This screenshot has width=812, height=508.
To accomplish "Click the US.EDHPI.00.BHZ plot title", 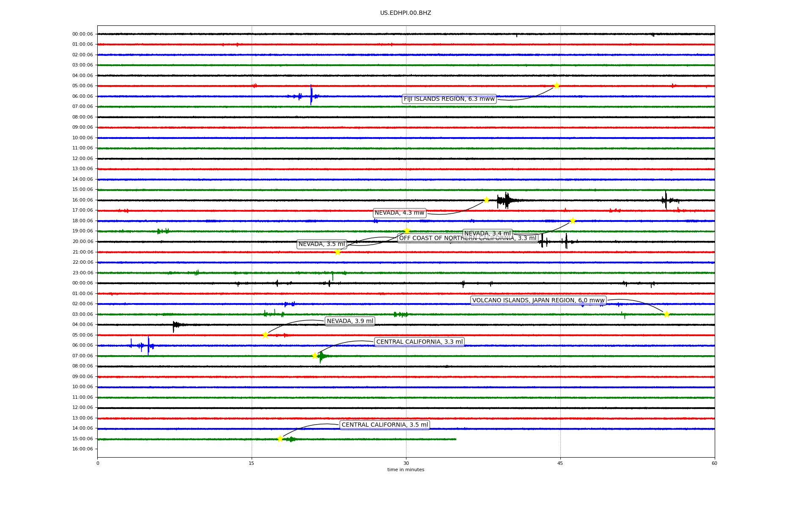I will click(x=406, y=13).
